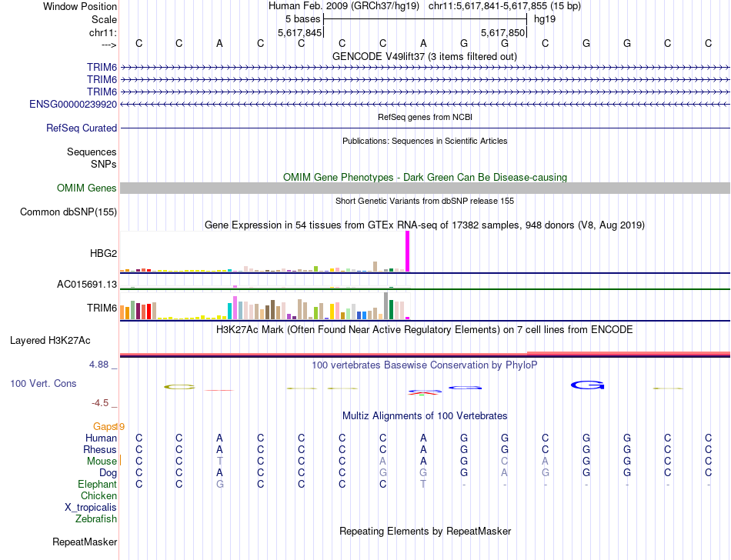Click the Gaps label in alignments
Screen dimensions: 731x560
click(x=105, y=426)
